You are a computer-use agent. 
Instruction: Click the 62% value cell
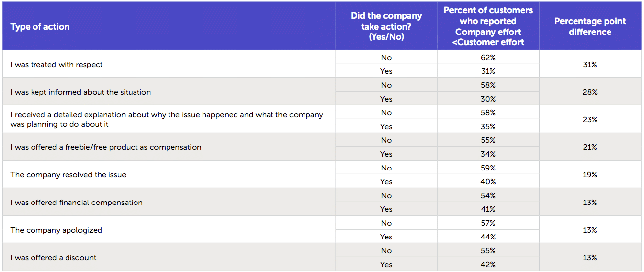[488, 58]
